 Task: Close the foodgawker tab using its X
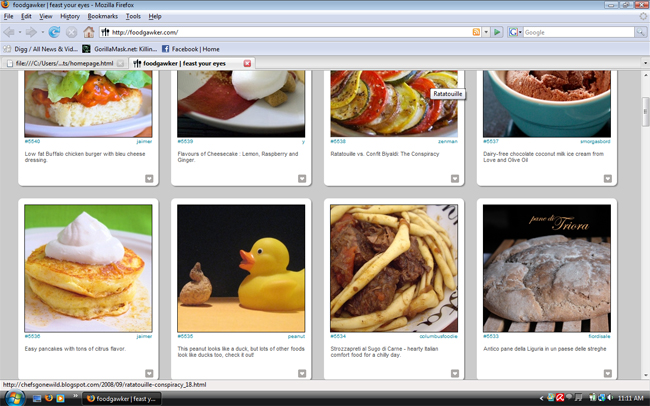click(x=248, y=63)
